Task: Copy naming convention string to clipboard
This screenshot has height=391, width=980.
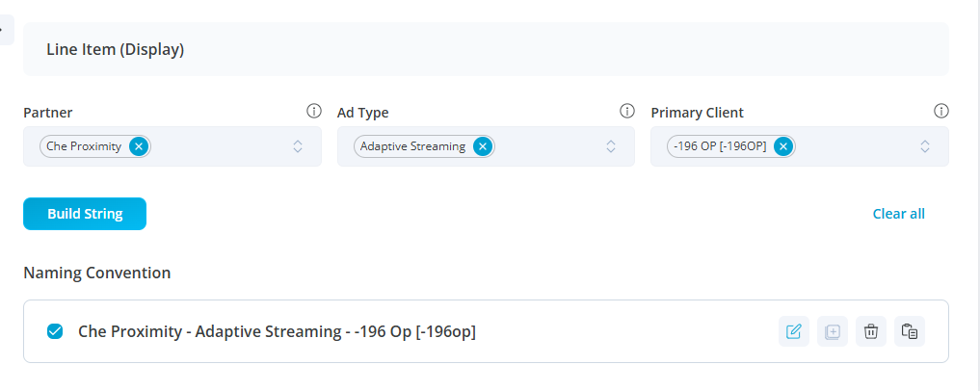Action: 910,332
